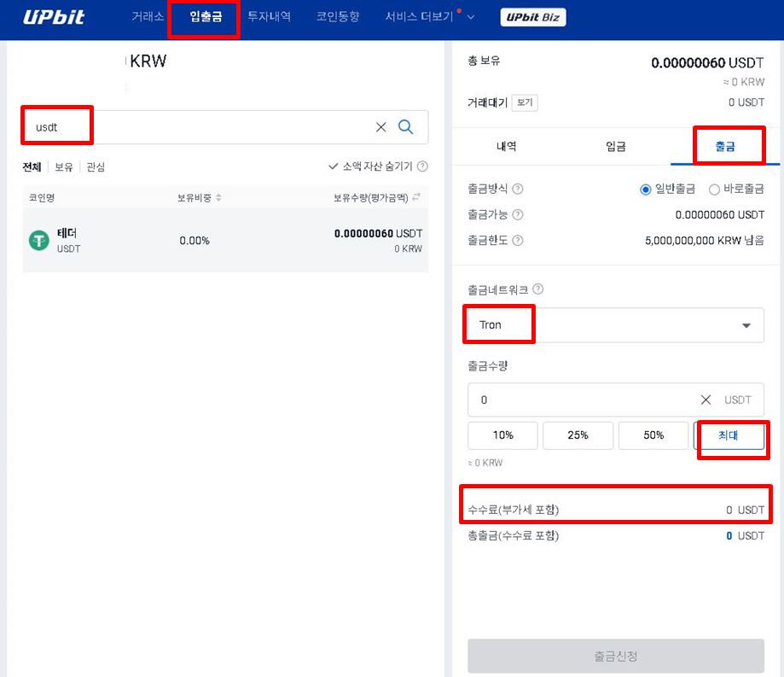Switch to the 내역 tab
This screenshot has height=677, width=784.
point(506,146)
